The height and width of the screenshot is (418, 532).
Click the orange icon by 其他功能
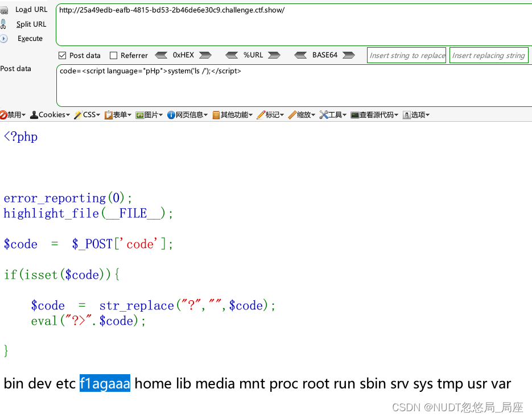click(216, 115)
